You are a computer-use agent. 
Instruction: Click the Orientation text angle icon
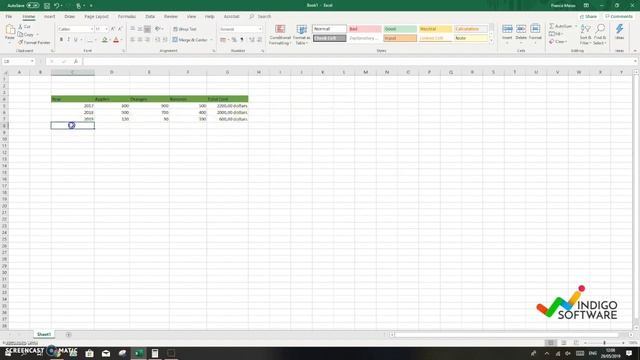coord(158,29)
